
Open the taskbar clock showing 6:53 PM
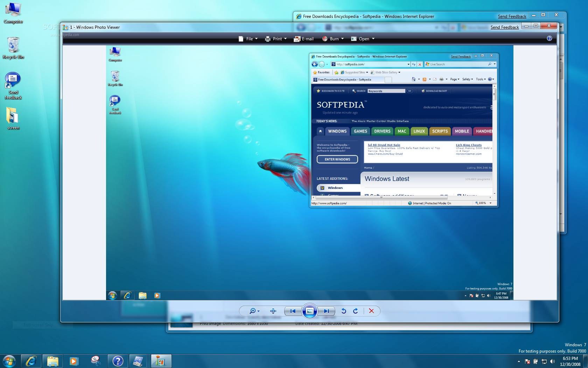[x=570, y=361]
